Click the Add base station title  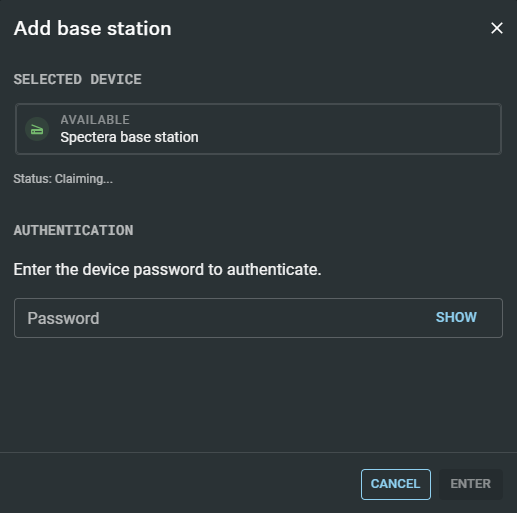(x=93, y=28)
